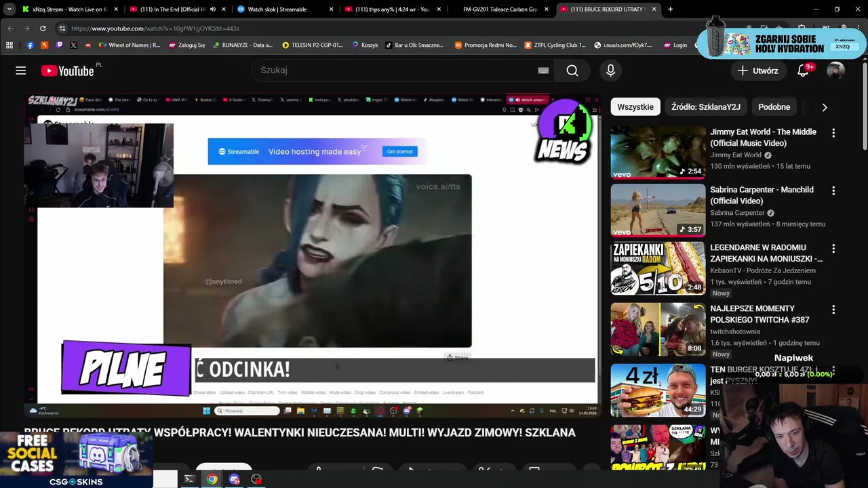Open Chrome from the taskbar
The width and height of the screenshot is (868, 488).
pos(212,479)
